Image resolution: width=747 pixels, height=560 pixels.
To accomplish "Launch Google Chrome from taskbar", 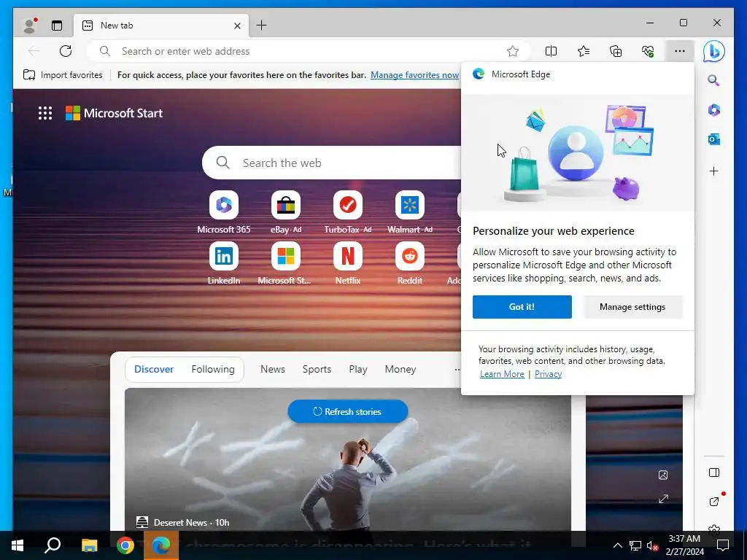I will point(125,545).
